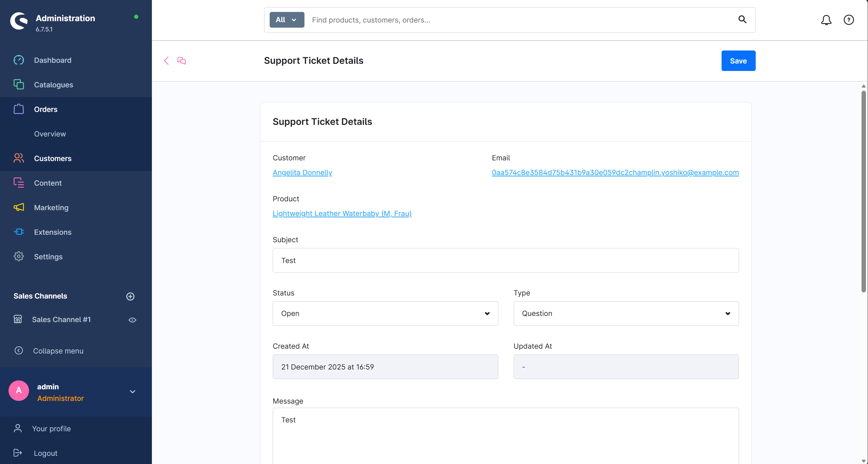868x464 pixels.
Task: Open notifications bell
Action: [826, 20]
